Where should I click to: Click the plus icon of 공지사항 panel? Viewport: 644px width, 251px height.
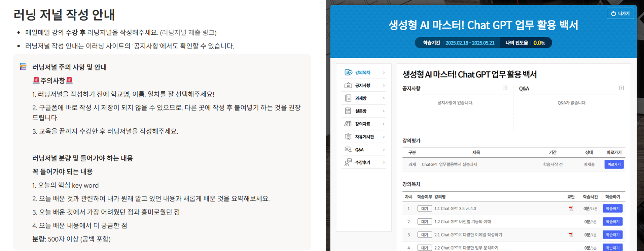(505, 88)
